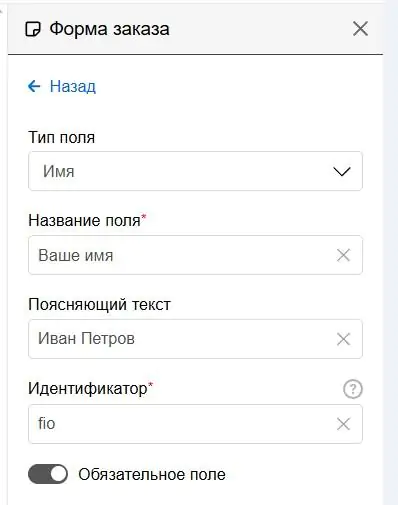Click the Обязательное поле label text

152,474
